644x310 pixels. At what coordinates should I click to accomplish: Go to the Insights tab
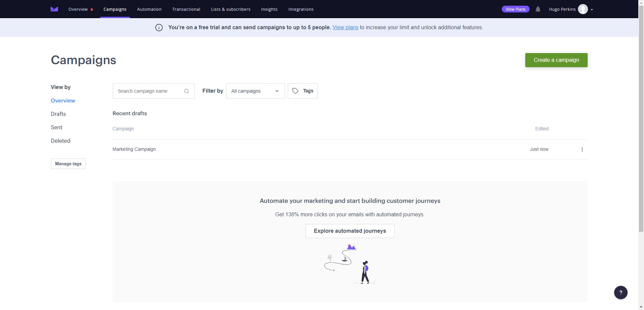click(x=269, y=9)
